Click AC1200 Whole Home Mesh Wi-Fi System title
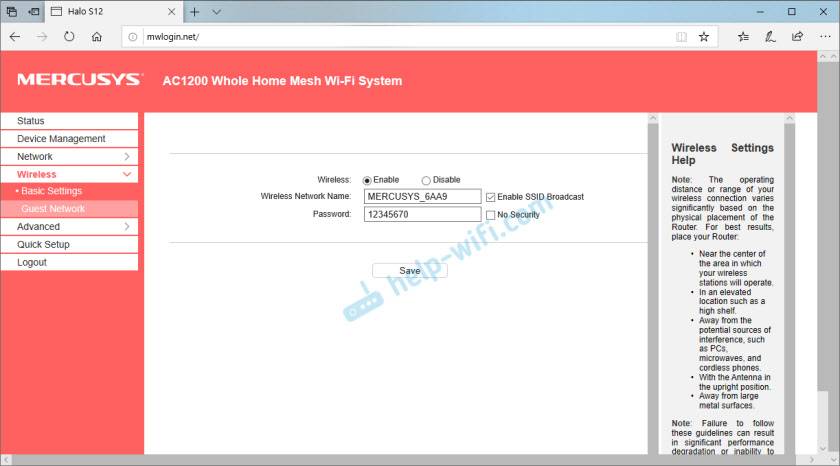This screenshot has height=466, width=840. pos(282,81)
